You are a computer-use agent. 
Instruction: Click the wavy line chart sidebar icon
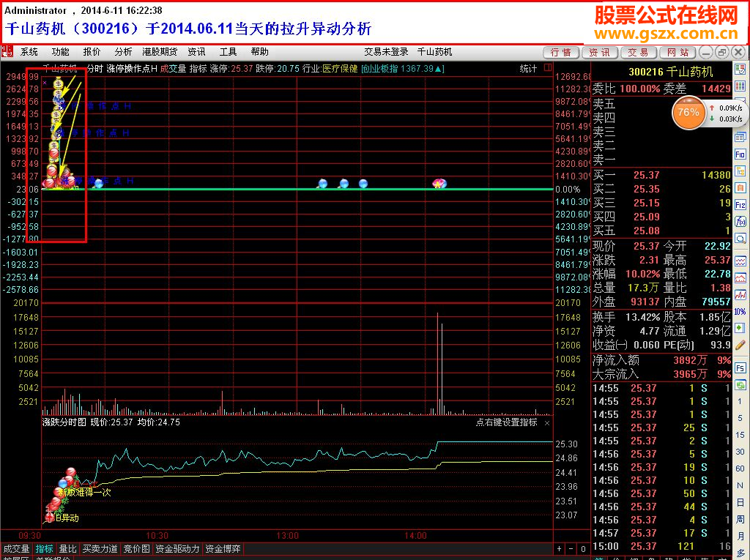coord(740,261)
